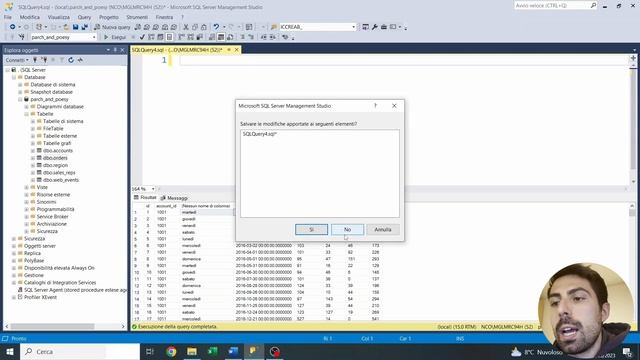Click the Paste icon in the toolbar
Viewport: 640px width, 360px height.
click(x=204, y=27)
